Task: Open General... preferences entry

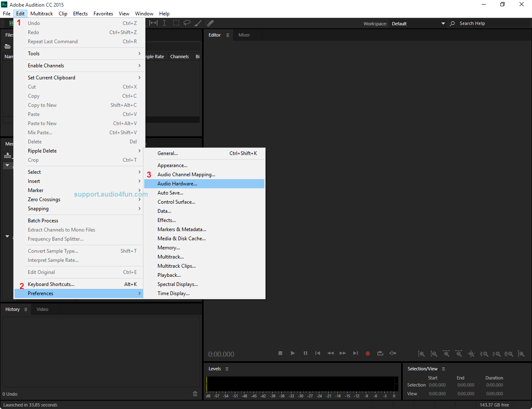Action: [x=204, y=153]
